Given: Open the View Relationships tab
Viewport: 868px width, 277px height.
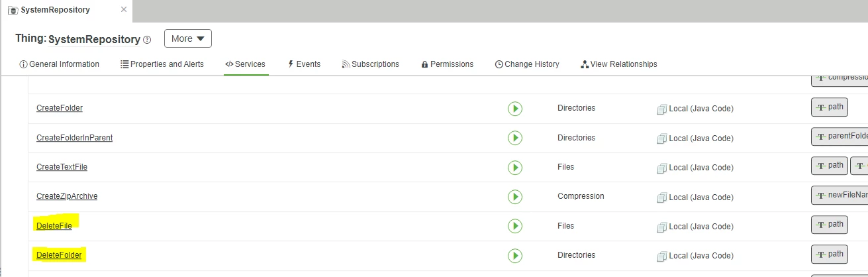Looking at the screenshot, I should coord(619,64).
